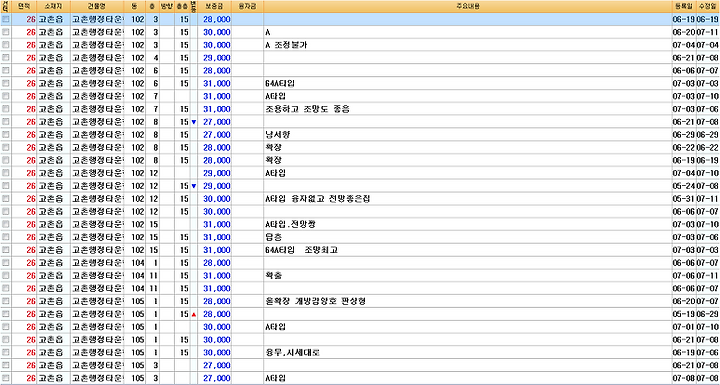
Task: Click the registration date 05-31
Action: (684, 199)
